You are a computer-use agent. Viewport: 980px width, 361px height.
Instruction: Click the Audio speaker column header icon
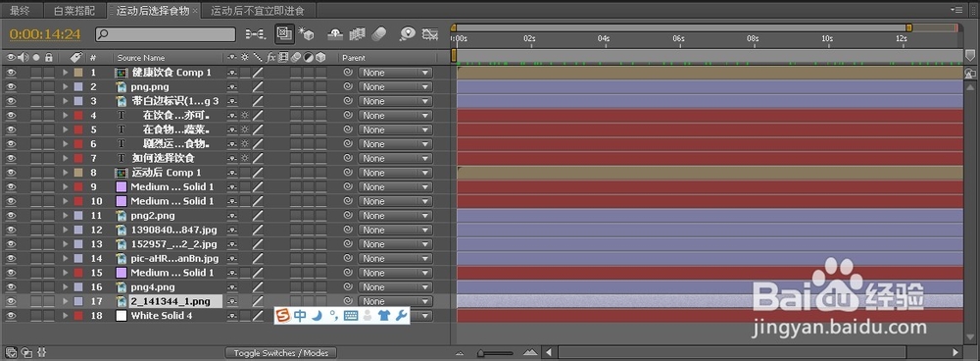[x=24, y=58]
